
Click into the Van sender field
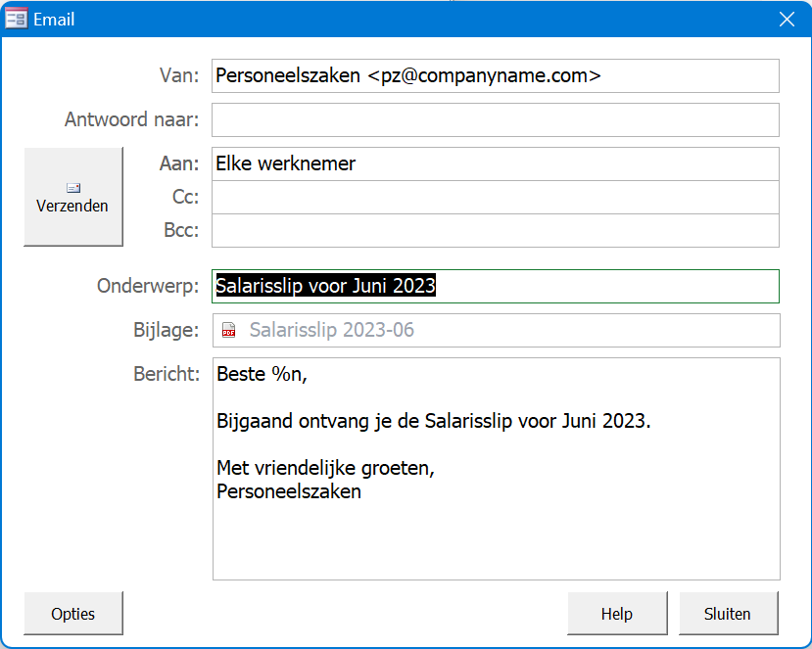[495, 75]
